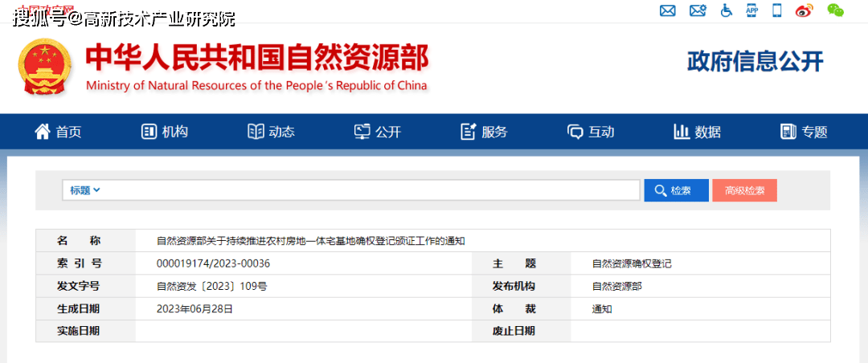Click the 主题 label cell
Viewport: 868px width, 363px height.
521,263
